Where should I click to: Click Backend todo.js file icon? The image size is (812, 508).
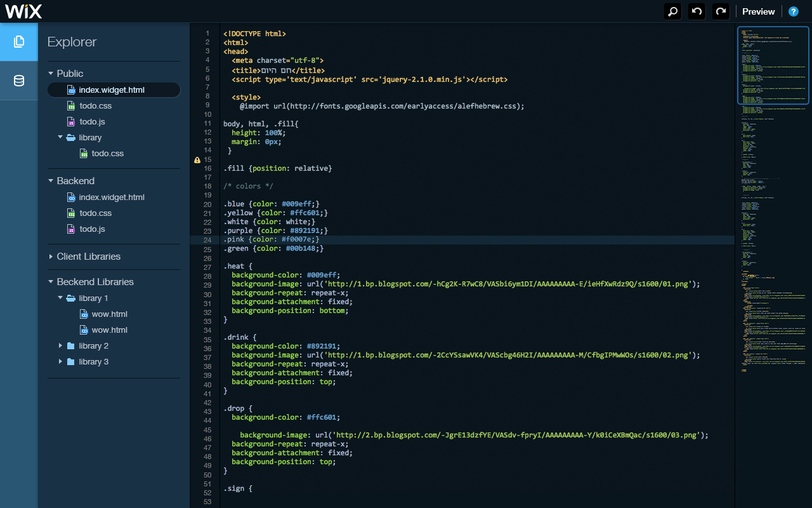(72, 229)
